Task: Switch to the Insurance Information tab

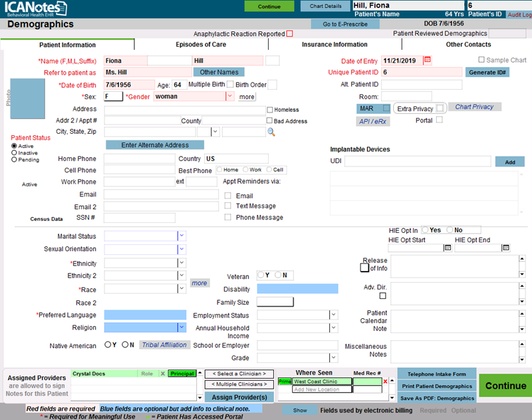Action: tap(334, 45)
